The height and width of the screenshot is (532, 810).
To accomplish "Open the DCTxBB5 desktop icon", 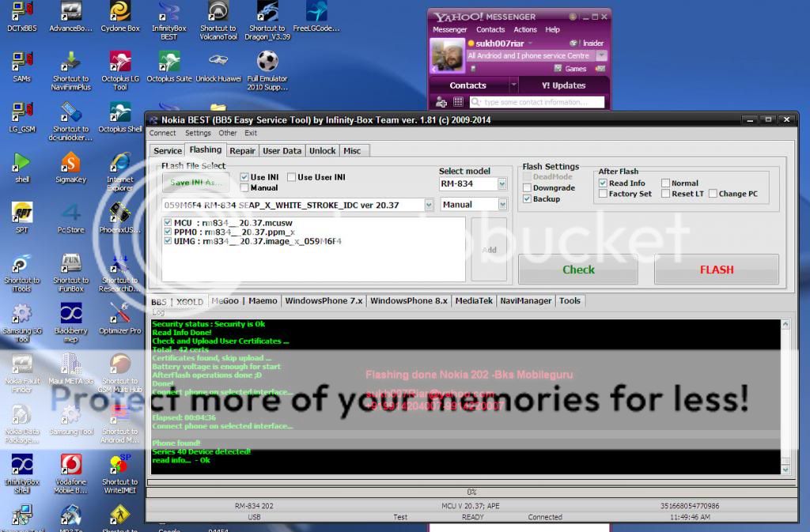I will (x=22, y=16).
